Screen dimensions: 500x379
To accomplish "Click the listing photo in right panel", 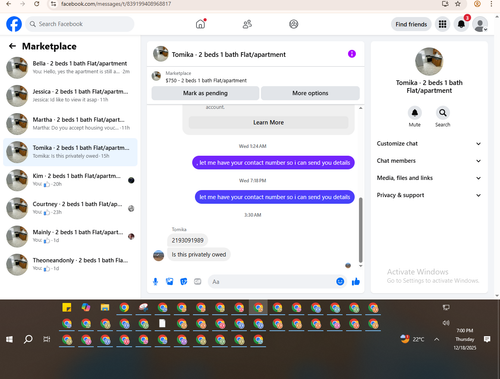I will (x=429, y=61).
